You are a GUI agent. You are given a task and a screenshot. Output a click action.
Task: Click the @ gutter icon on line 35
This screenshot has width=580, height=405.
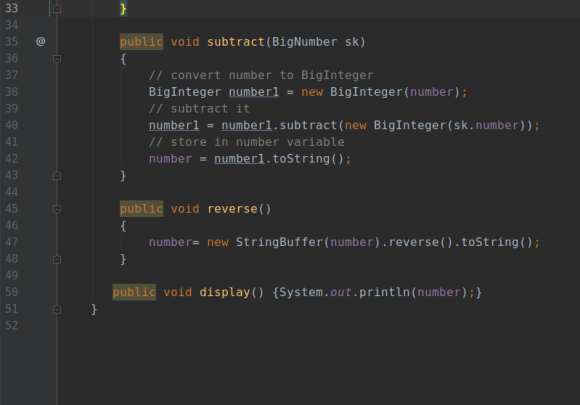(x=41, y=41)
